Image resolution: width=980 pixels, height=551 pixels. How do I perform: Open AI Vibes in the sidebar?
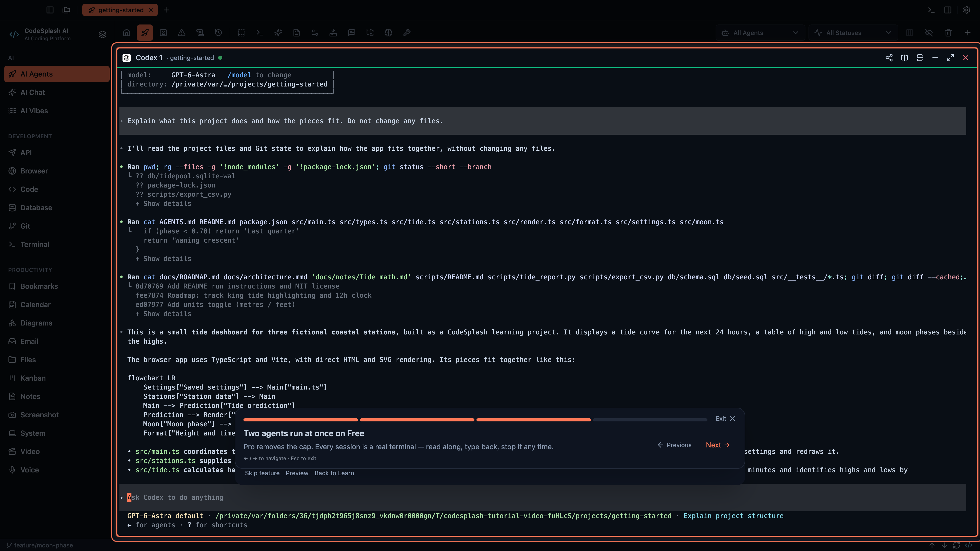pyautogui.click(x=57, y=111)
